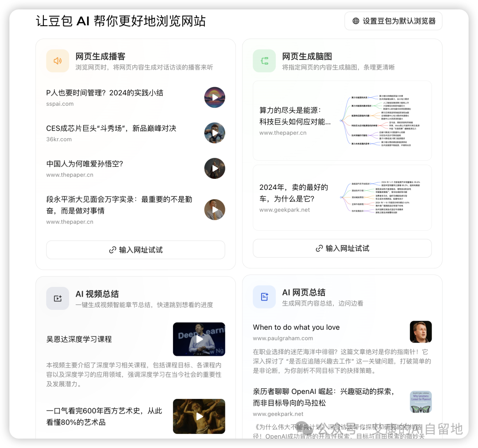The image size is (478, 448).
Task: Click the video icon beside AI 视频总结
Action: [58, 298]
